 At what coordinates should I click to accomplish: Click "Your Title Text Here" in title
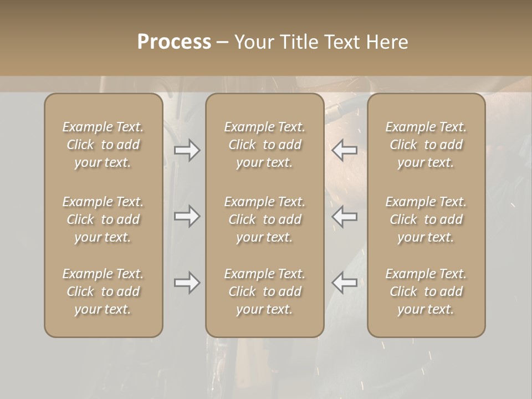coord(321,42)
